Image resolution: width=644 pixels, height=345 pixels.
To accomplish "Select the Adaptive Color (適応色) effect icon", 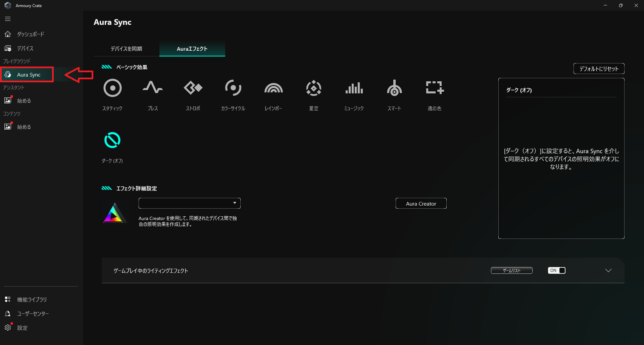I will (x=435, y=87).
